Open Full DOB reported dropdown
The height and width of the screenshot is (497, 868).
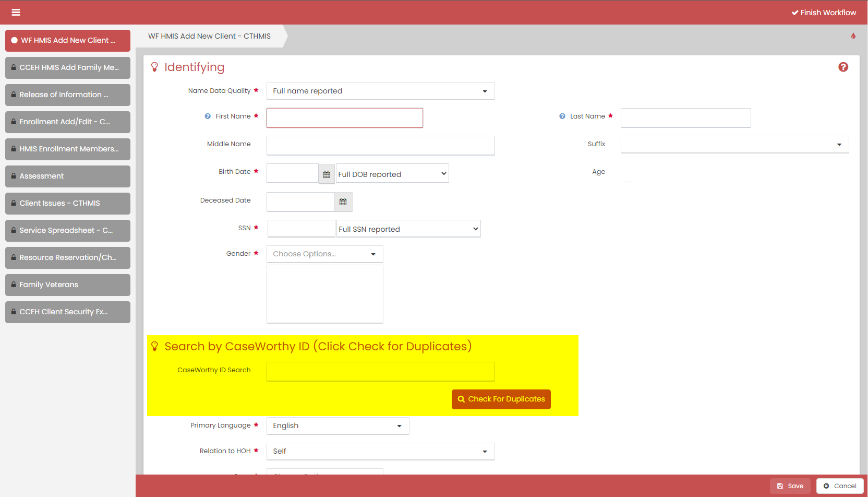tap(392, 174)
